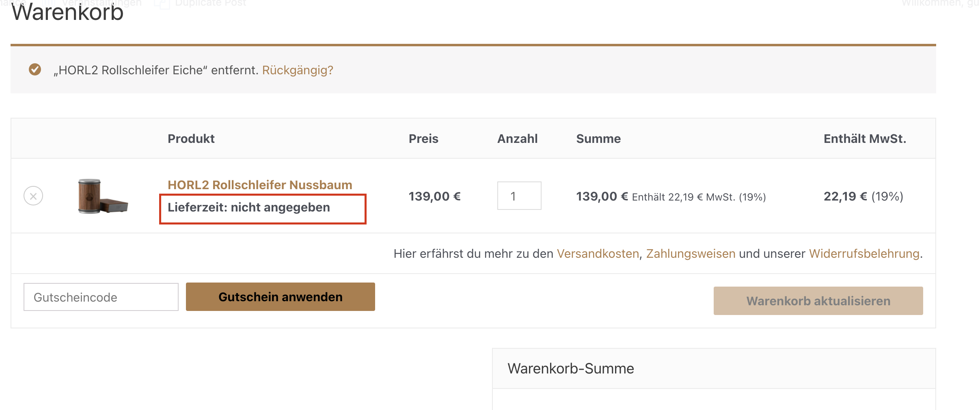Image resolution: width=980 pixels, height=410 pixels.
Task: Remove HORL2 Rollschleifer Nussbaum from cart
Action: pos(33,196)
